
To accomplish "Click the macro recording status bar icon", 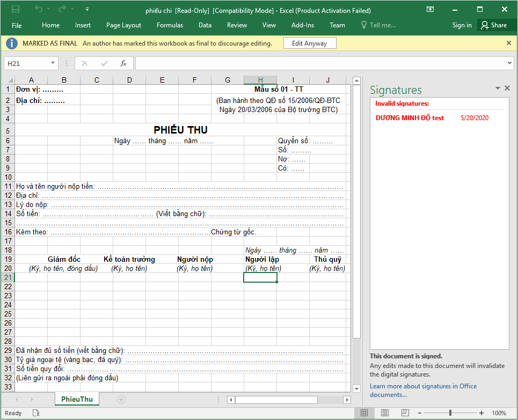I will [x=36, y=413].
